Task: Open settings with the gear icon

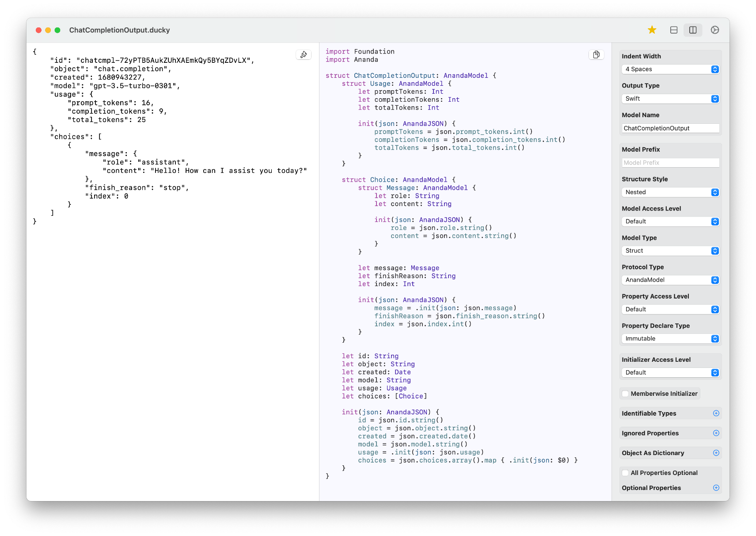Action: tap(714, 30)
